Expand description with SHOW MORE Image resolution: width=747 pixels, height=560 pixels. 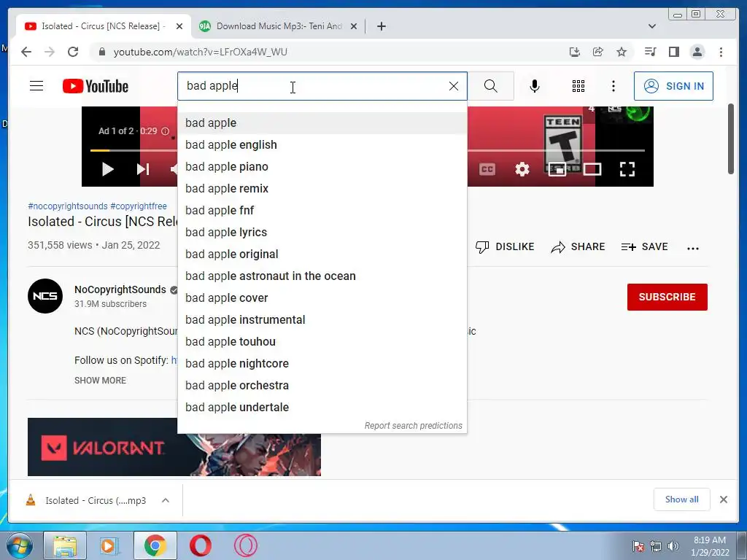[x=100, y=381]
